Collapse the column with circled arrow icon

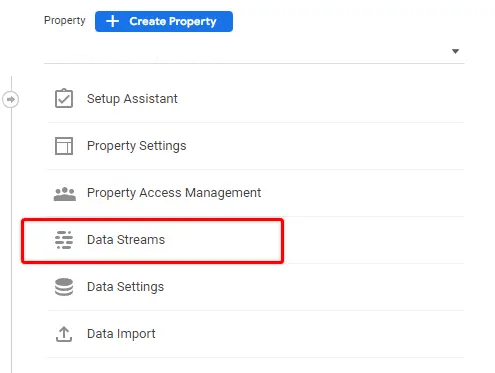(11, 99)
